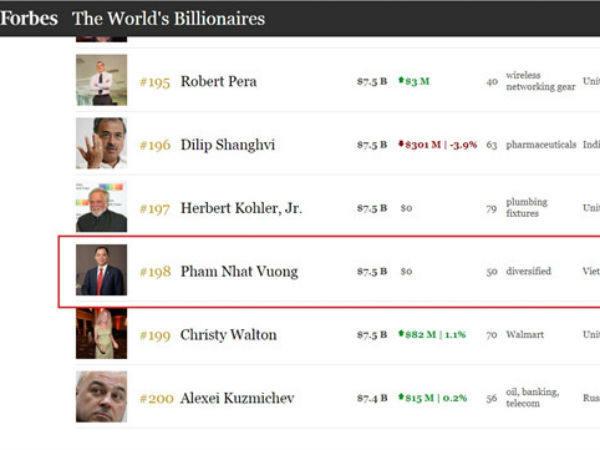Click the name Herbert Kohler, Jr.
The width and height of the screenshot is (600, 450).
click(x=241, y=208)
